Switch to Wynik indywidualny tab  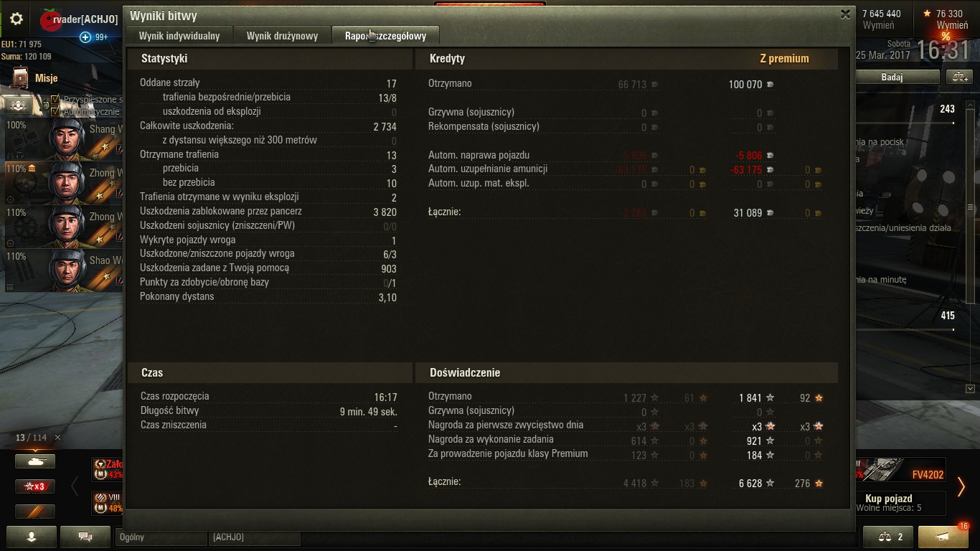pyautogui.click(x=179, y=35)
